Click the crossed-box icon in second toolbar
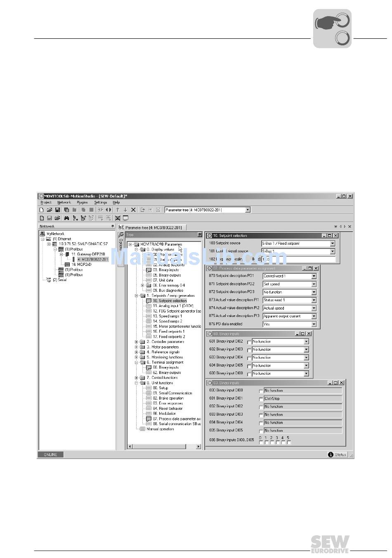 point(118,218)
